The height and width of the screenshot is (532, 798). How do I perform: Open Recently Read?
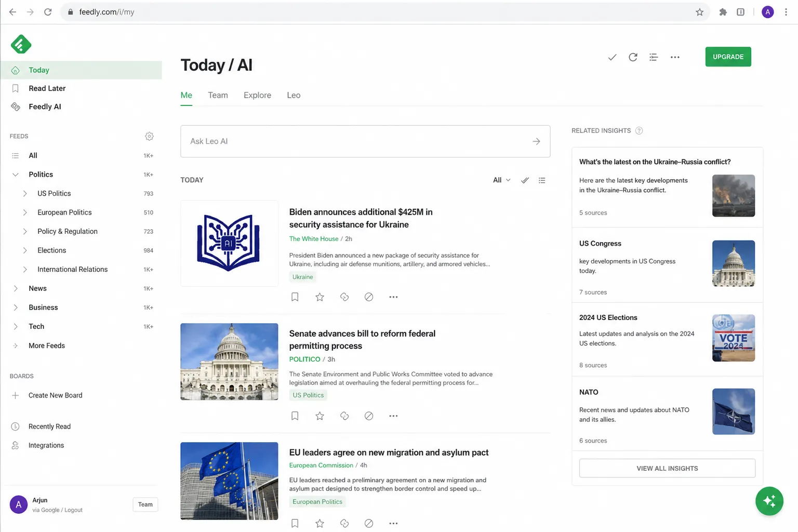(49, 427)
